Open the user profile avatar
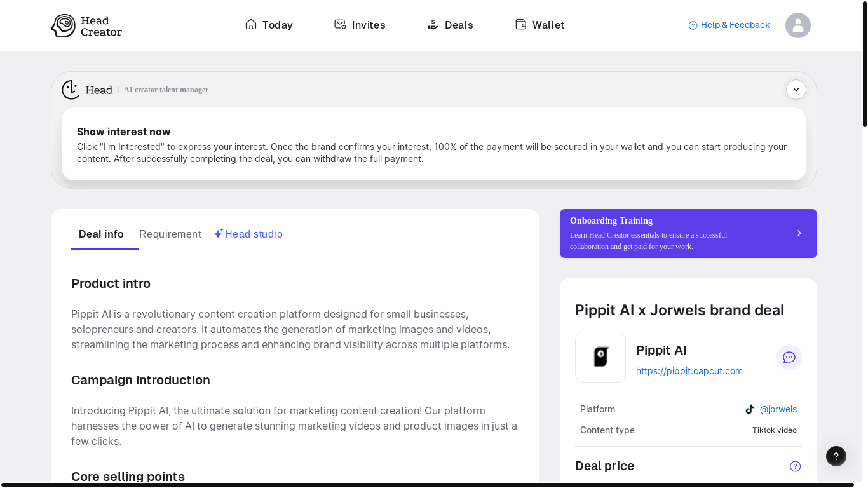Viewport: 868px width, 488px height. pos(798,25)
